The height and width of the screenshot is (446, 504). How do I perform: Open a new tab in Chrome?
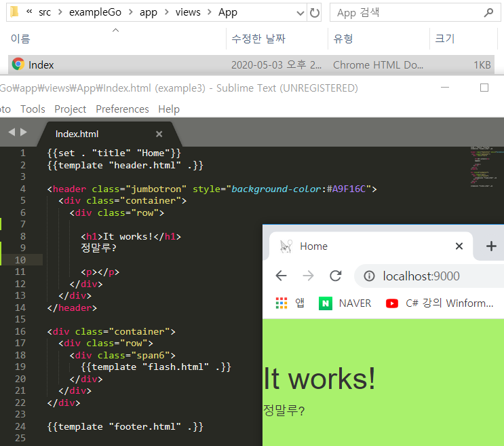(x=491, y=246)
